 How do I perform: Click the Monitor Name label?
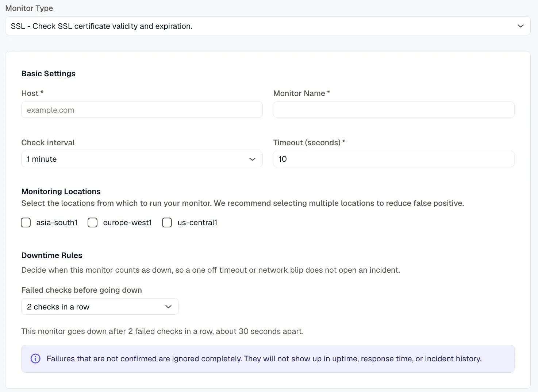302,93
